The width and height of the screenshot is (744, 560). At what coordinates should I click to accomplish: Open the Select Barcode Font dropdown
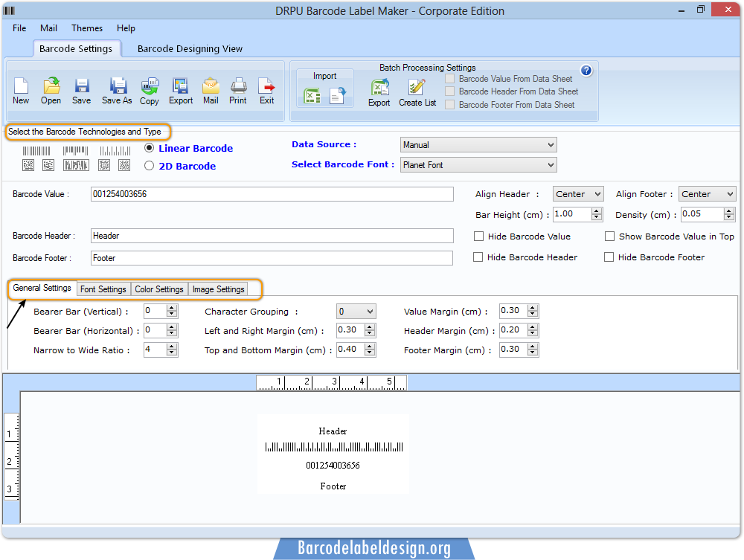click(478, 165)
